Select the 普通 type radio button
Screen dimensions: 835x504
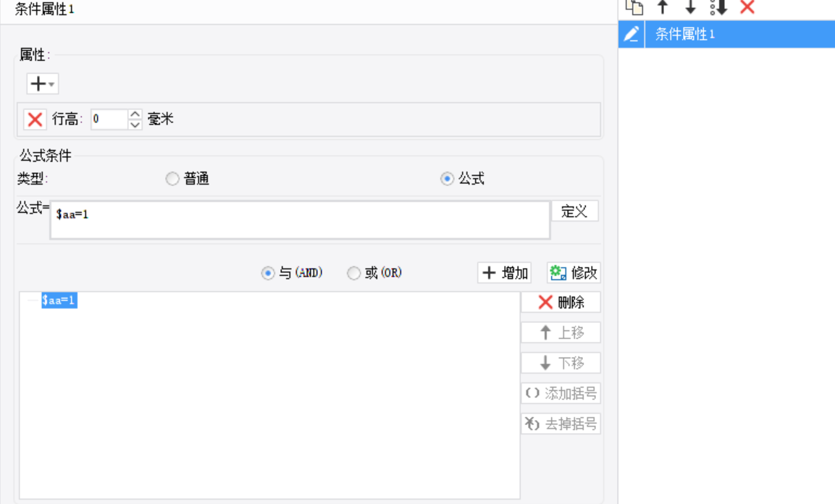(172, 179)
